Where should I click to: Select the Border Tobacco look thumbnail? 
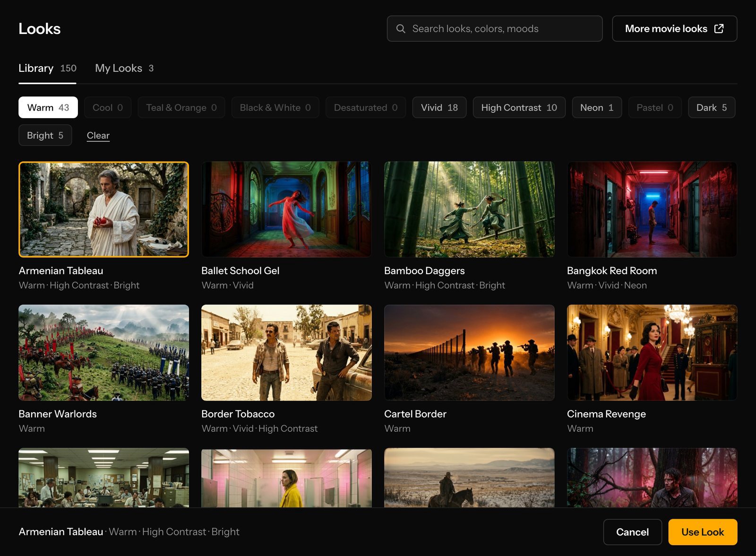coord(286,353)
